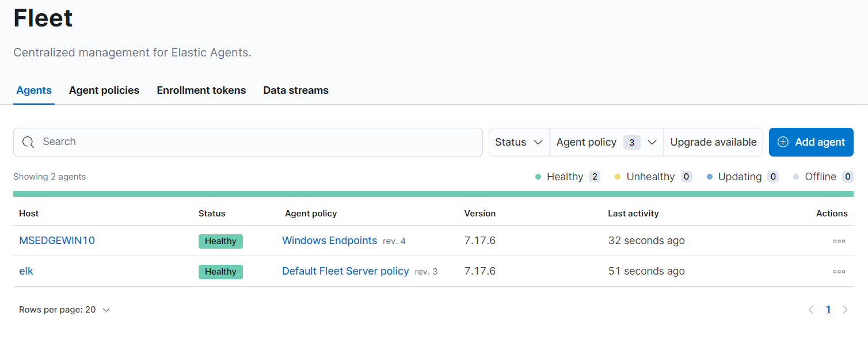The height and width of the screenshot is (354, 868).
Task: Open the Windows Endpoints policy link
Action: point(330,241)
